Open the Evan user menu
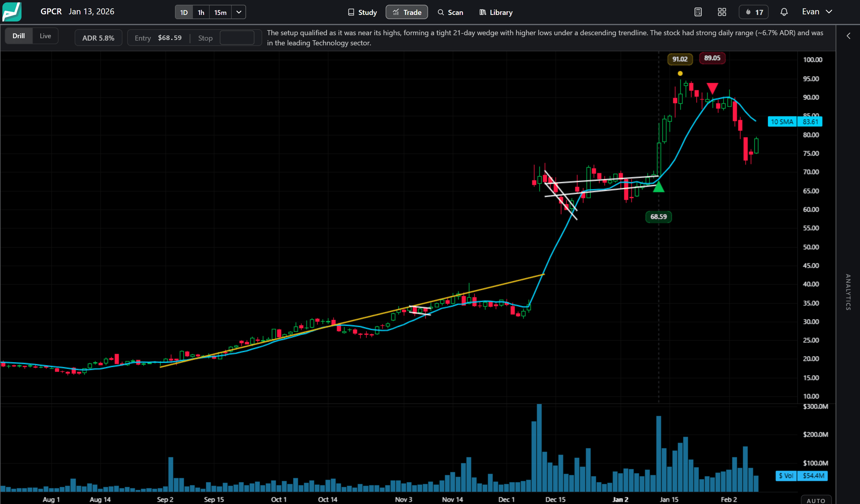Screen dimensions: 860x504 coord(817,12)
